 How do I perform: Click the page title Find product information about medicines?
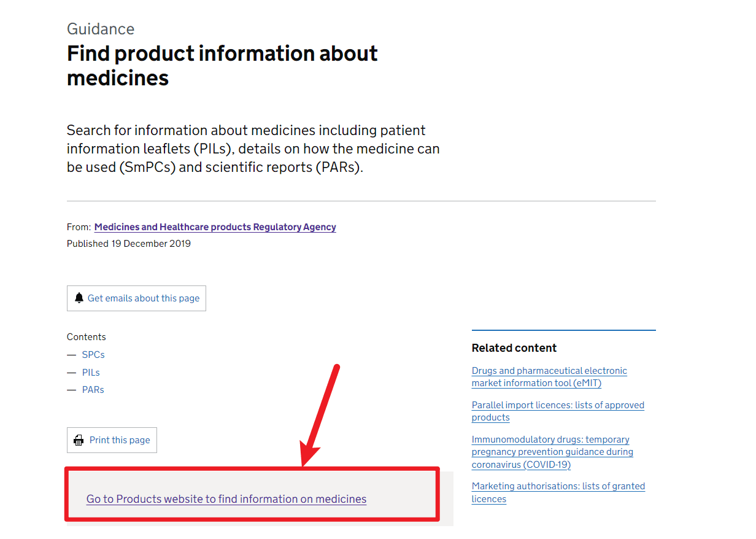(222, 65)
